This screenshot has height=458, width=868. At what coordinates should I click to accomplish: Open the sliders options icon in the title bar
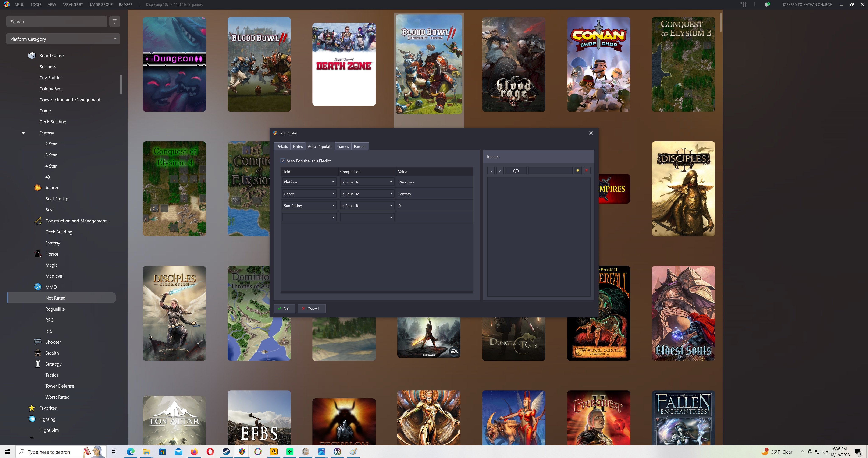tap(743, 4)
